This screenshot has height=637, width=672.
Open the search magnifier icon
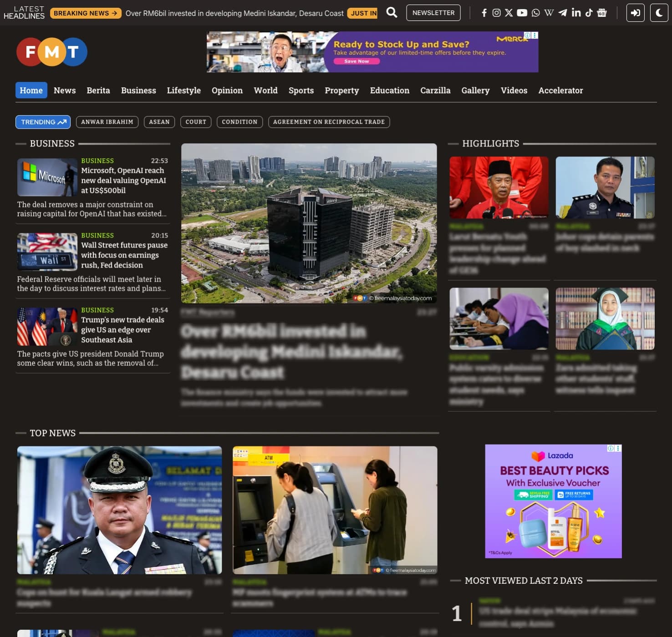click(392, 13)
